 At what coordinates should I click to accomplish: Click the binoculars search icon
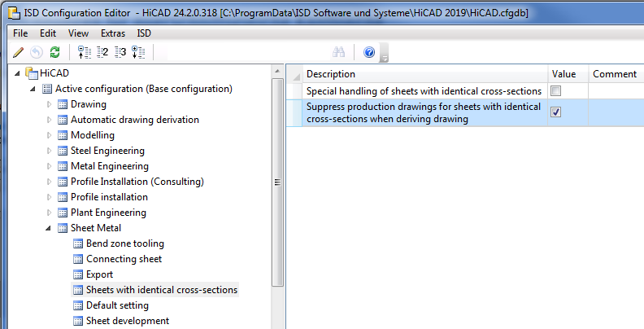[x=340, y=53]
